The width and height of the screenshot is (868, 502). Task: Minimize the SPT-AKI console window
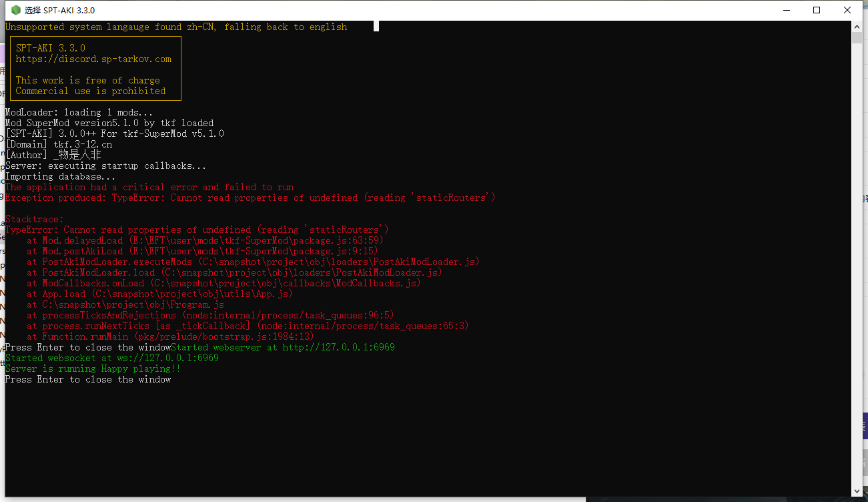(785, 10)
